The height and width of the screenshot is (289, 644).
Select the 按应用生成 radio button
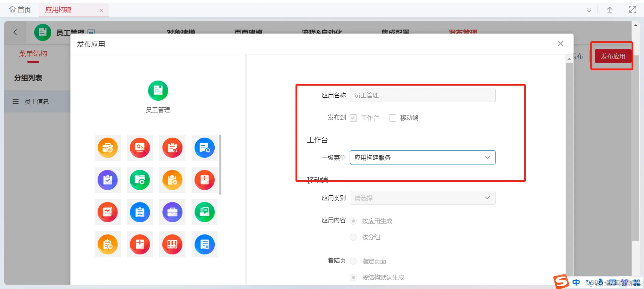tap(353, 221)
